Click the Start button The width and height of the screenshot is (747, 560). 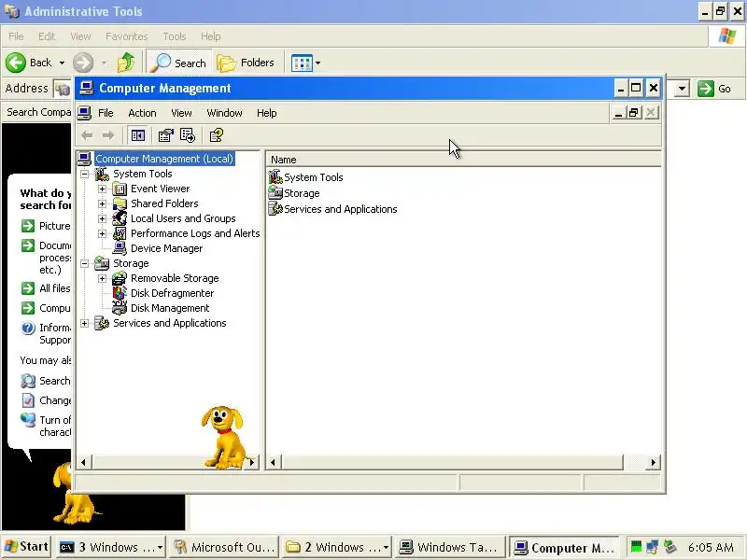27,547
